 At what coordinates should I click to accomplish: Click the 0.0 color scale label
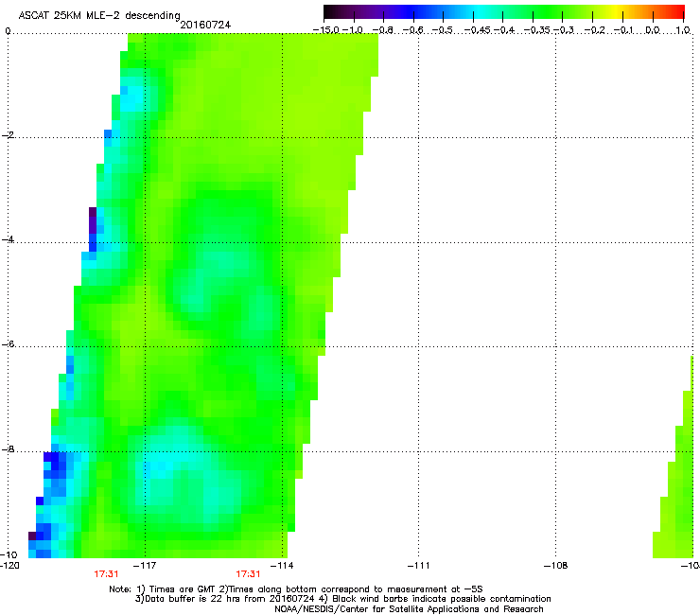pyautogui.click(x=653, y=30)
